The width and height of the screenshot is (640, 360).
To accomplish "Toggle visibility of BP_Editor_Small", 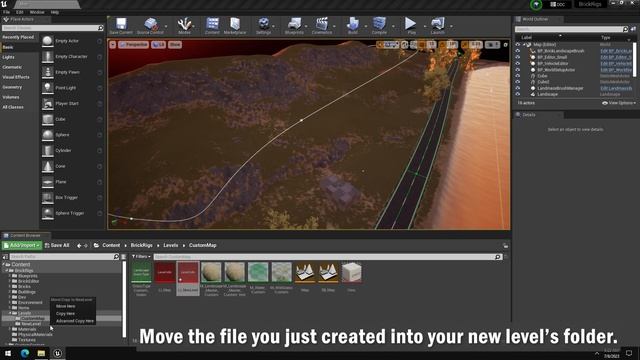I will 518,57.
